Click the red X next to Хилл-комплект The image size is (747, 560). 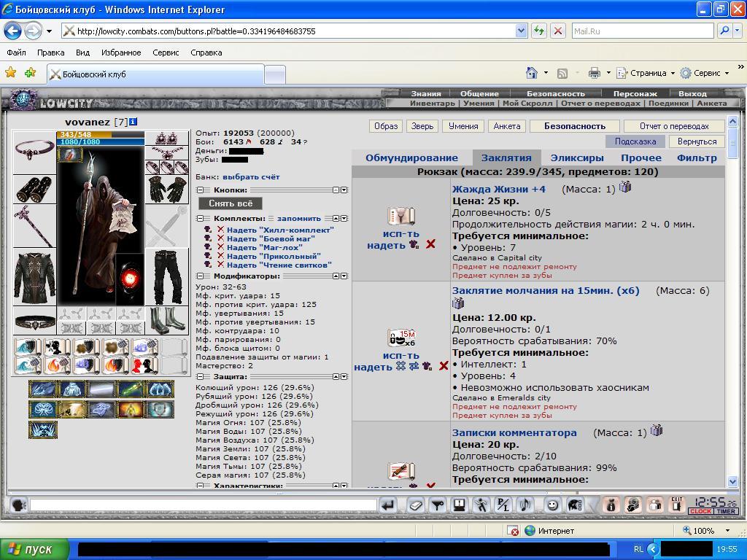(220, 230)
